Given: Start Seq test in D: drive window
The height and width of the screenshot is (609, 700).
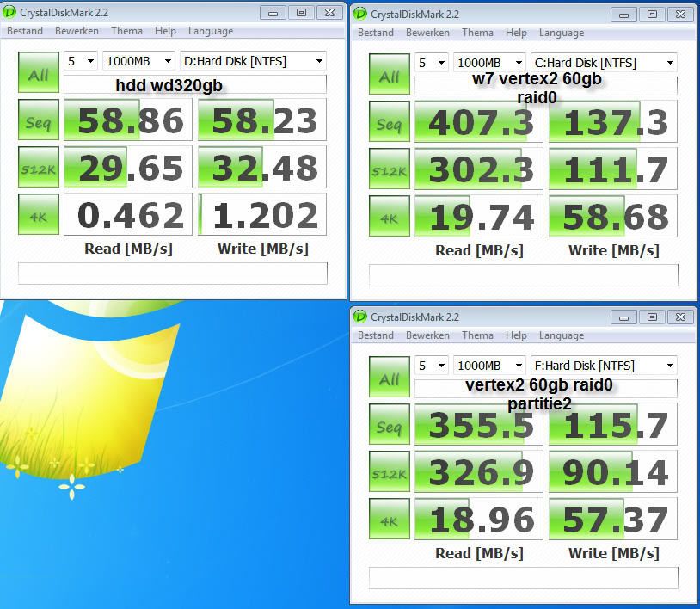Looking at the screenshot, I should pyautogui.click(x=39, y=120).
